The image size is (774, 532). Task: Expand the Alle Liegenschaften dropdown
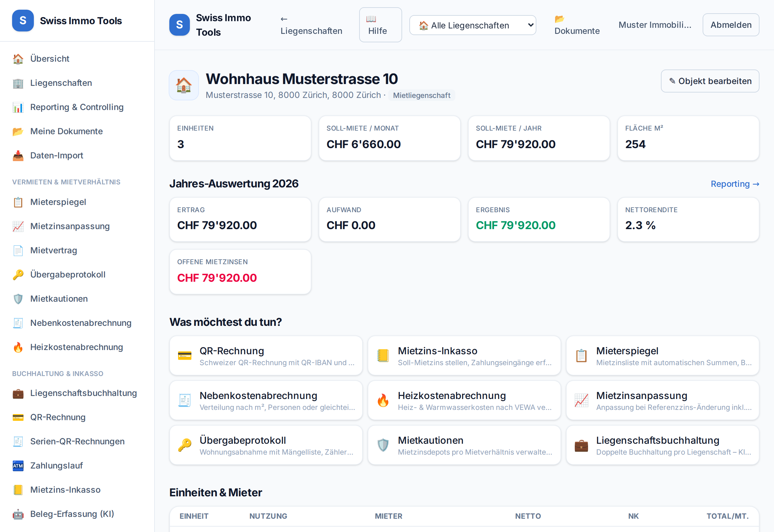tap(472, 25)
